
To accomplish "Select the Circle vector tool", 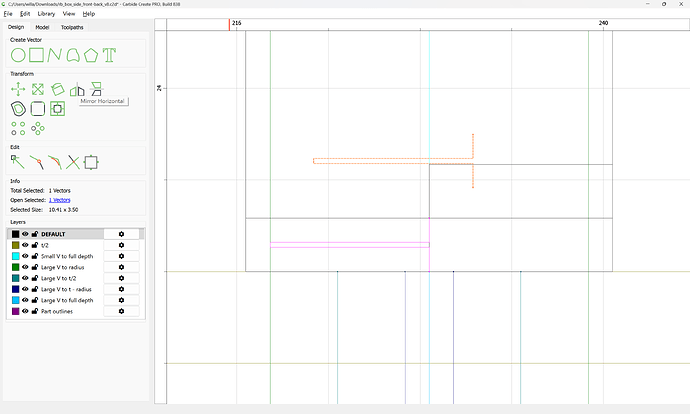I will pyautogui.click(x=18, y=54).
